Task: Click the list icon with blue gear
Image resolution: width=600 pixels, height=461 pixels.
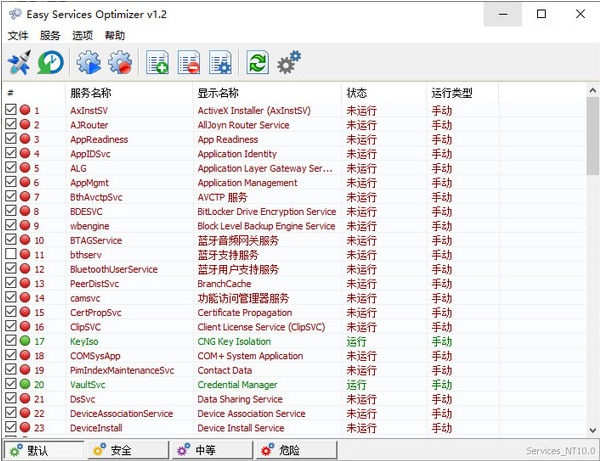Action: (x=220, y=63)
